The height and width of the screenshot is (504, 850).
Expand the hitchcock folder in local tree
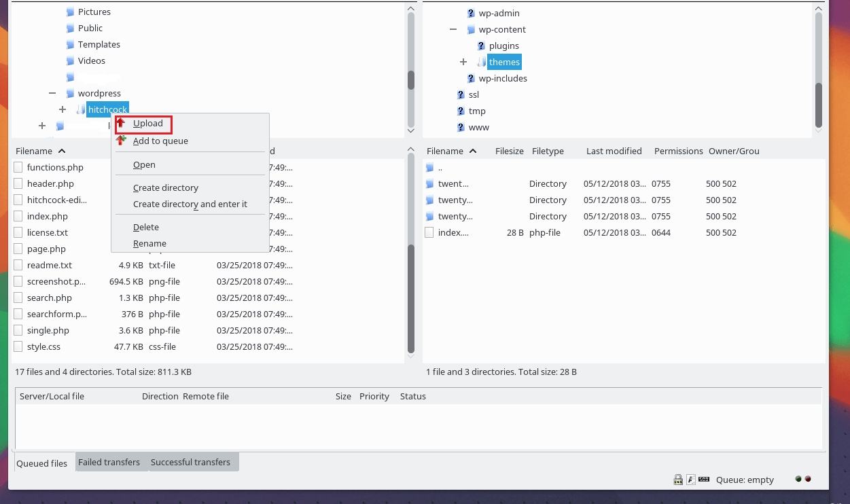coord(62,109)
